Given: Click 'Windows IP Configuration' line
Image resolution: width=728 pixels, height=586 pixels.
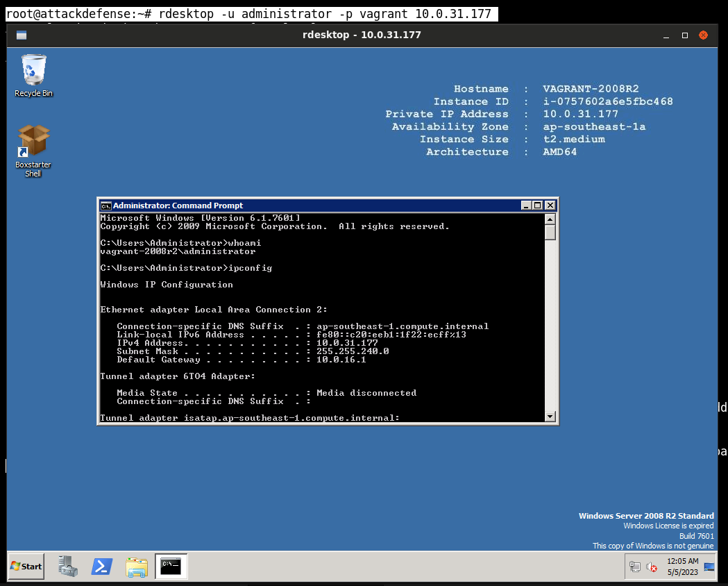Looking at the screenshot, I should point(167,285).
